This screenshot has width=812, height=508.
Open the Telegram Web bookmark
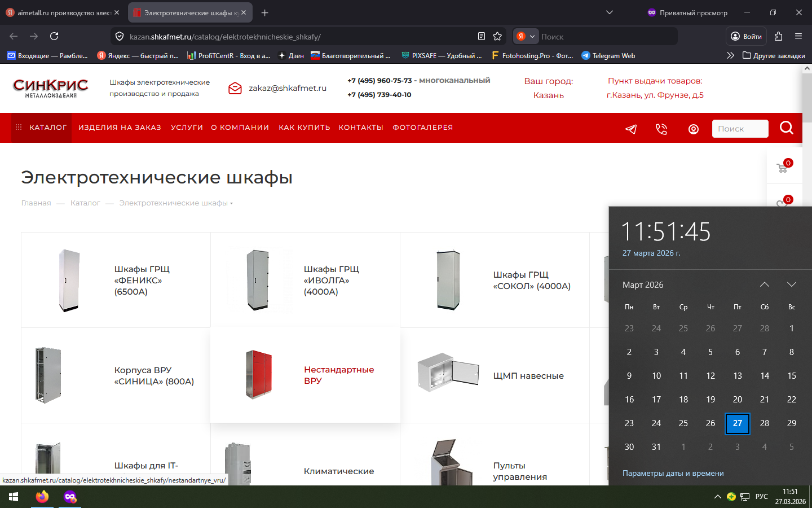click(608, 55)
